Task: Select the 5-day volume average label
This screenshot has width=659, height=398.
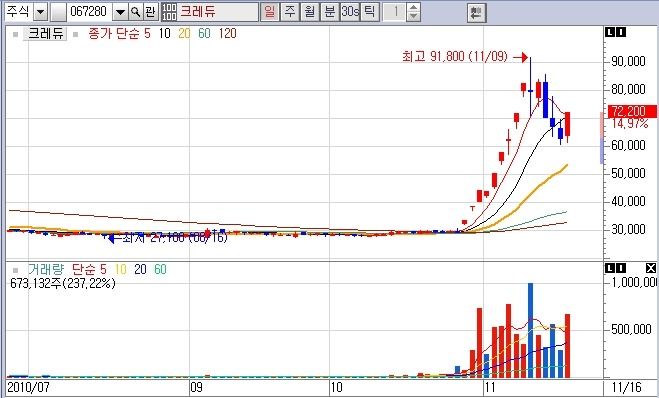Action: (x=103, y=269)
